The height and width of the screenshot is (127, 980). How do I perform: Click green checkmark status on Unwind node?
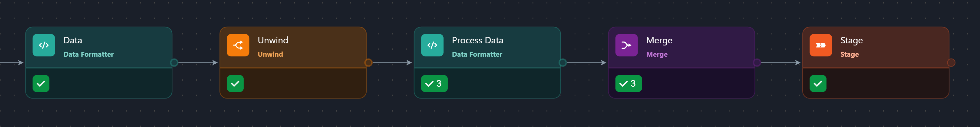tap(235, 84)
